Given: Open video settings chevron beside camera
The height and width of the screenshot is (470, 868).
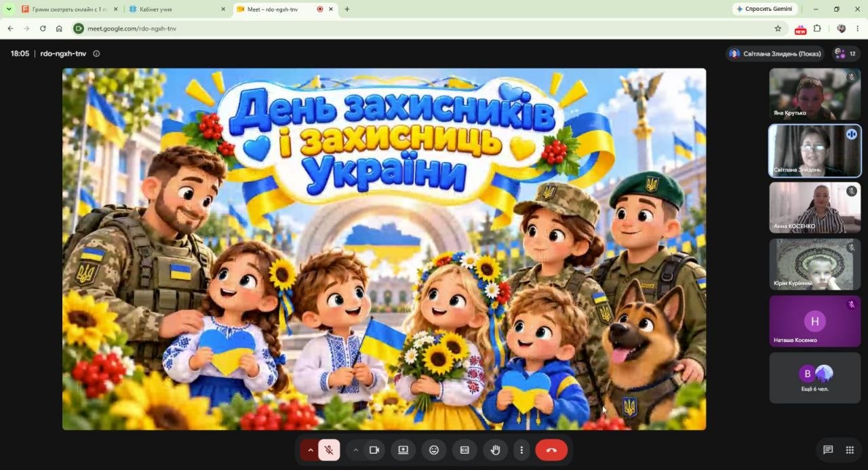Looking at the screenshot, I should click(x=355, y=450).
